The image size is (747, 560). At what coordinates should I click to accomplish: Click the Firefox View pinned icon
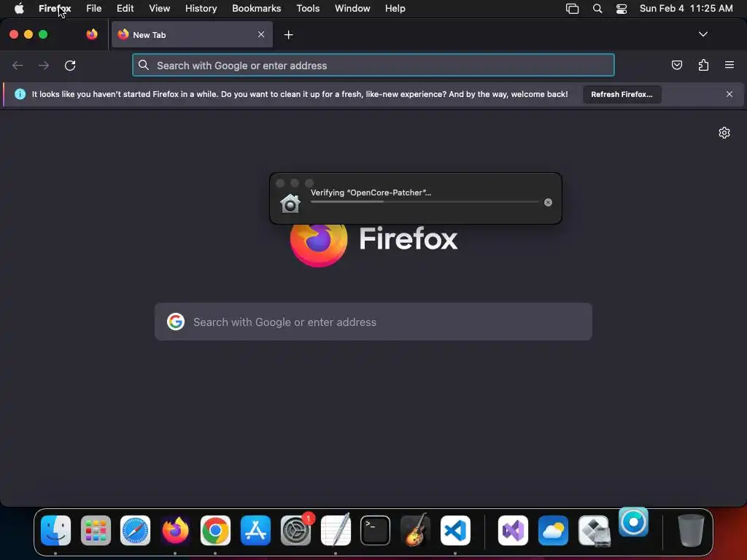92,34
